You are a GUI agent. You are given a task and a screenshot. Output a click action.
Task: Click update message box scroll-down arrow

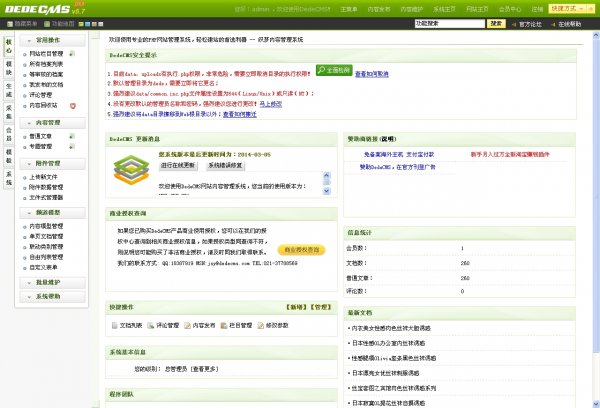coord(326,191)
